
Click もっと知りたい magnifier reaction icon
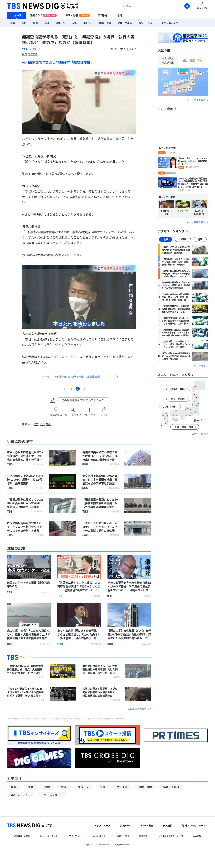point(73,409)
